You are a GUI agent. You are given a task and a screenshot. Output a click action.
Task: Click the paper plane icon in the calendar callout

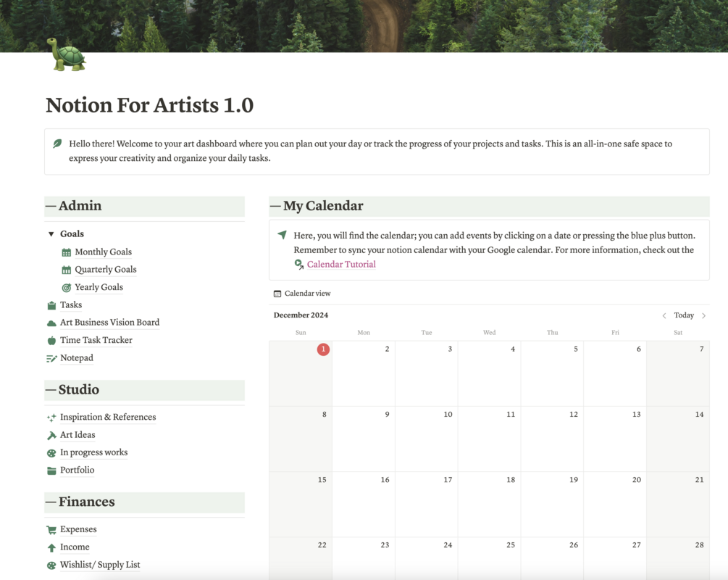click(281, 233)
